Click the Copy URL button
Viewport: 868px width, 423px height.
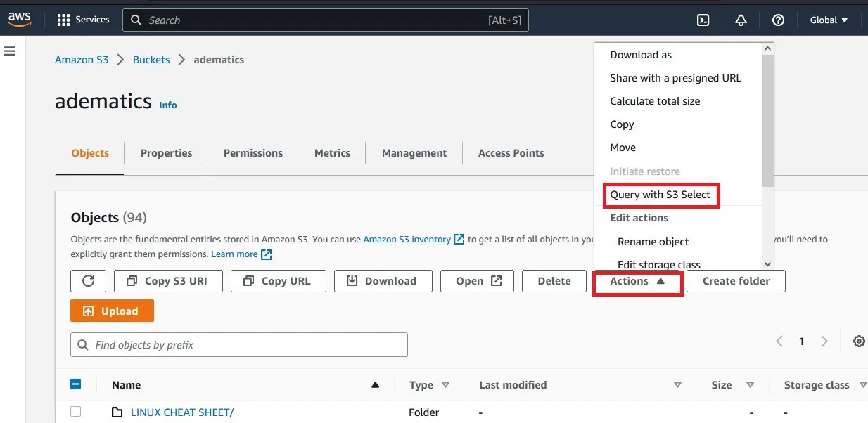click(x=278, y=281)
